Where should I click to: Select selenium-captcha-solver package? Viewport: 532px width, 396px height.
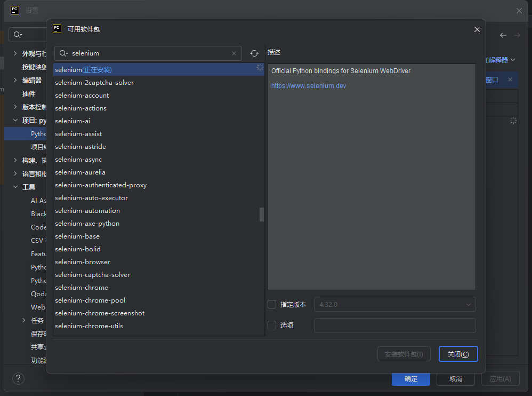pos(158,274)
